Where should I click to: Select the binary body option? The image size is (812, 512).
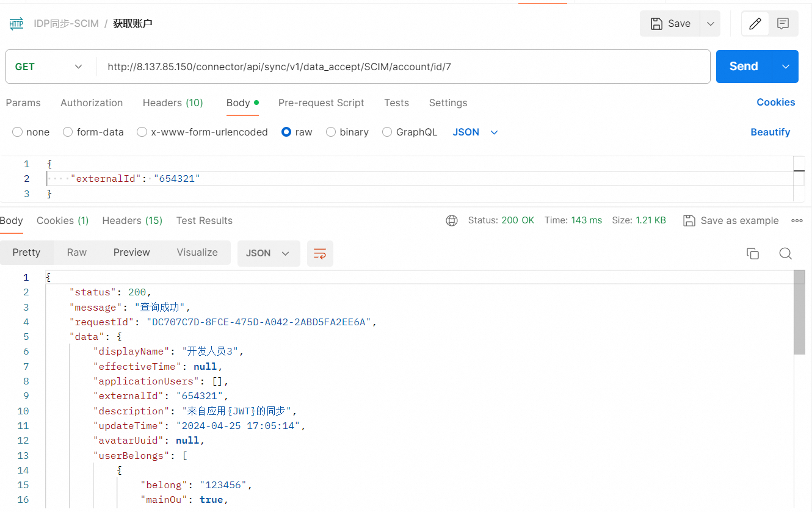click(347, 132)
